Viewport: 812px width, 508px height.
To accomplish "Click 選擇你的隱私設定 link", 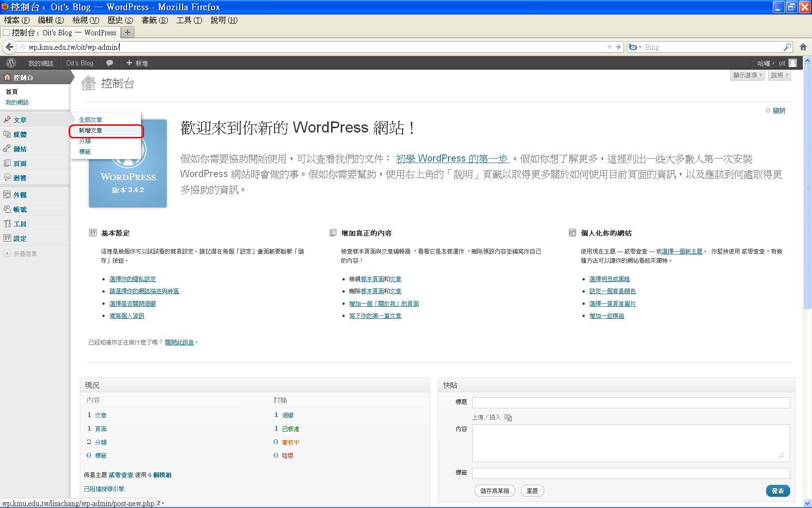I will pyautogui.click(x=132, y=279).
